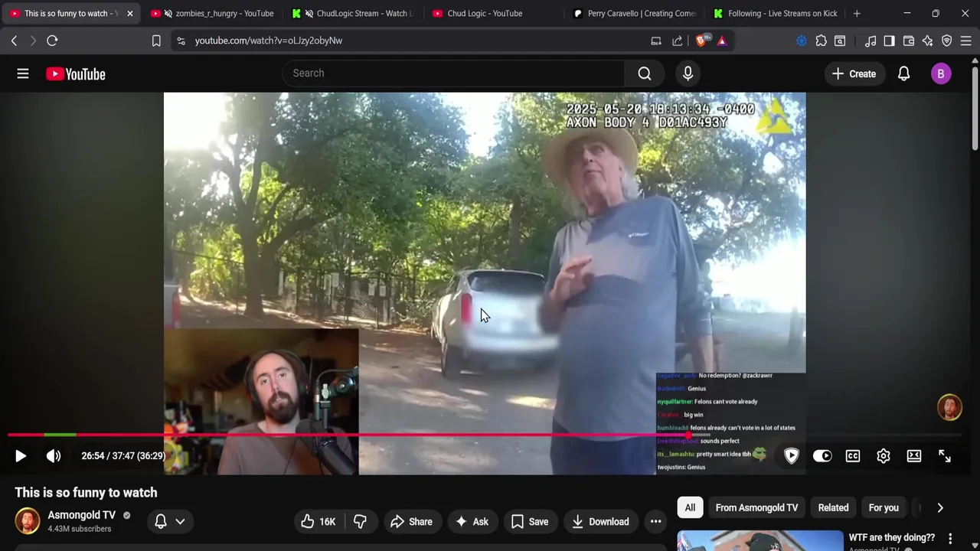Open the Asmongold TV channel avatar
Viewport: 980px width, 551px height.
[x=28, y=521]
